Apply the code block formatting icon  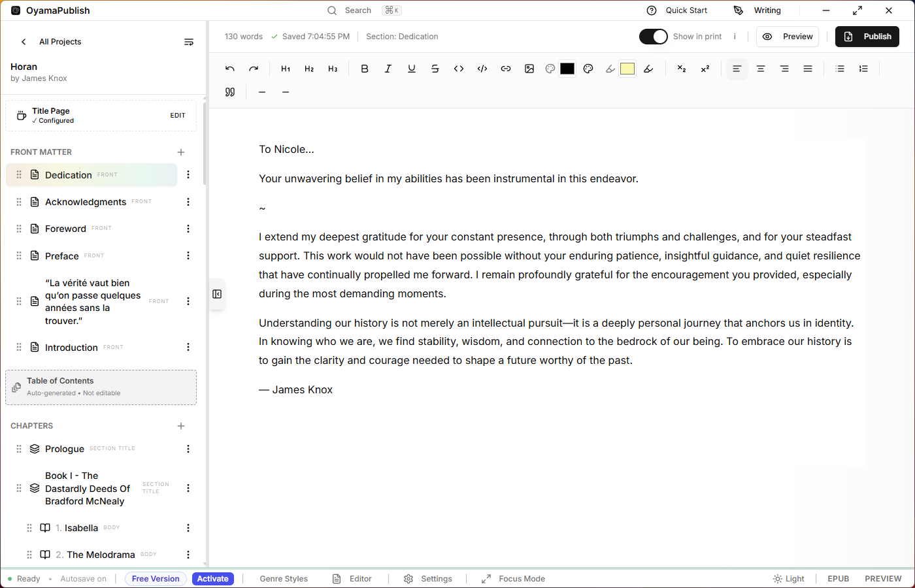482,68
